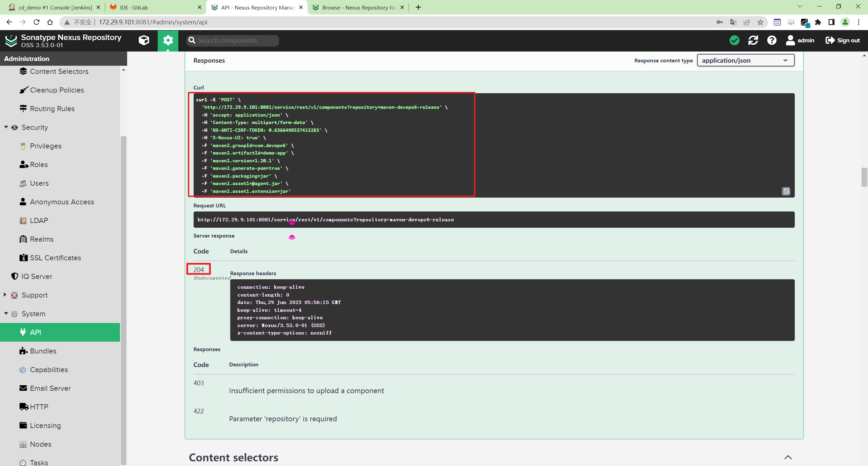Click the 204 response code
868x466 pixels.
199,269
